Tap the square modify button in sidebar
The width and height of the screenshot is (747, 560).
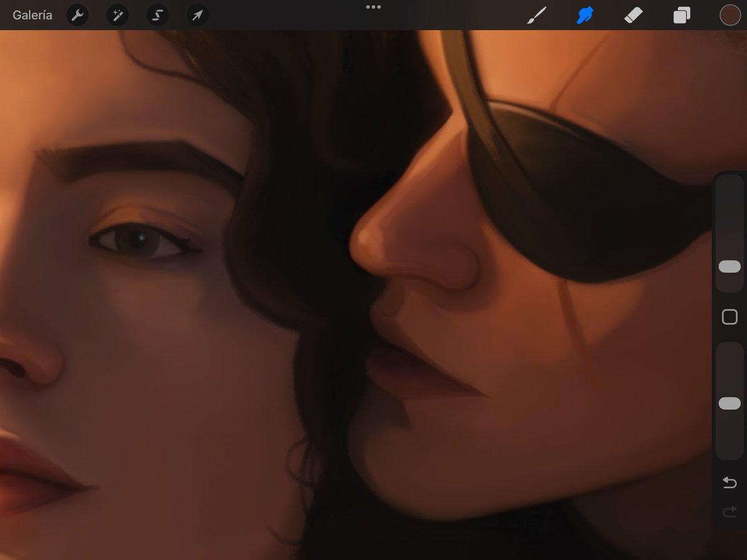730,317
